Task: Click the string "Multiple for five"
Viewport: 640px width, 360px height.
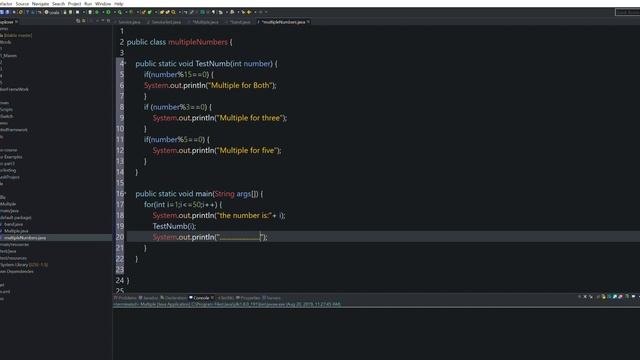Action: tap(247, 151)
